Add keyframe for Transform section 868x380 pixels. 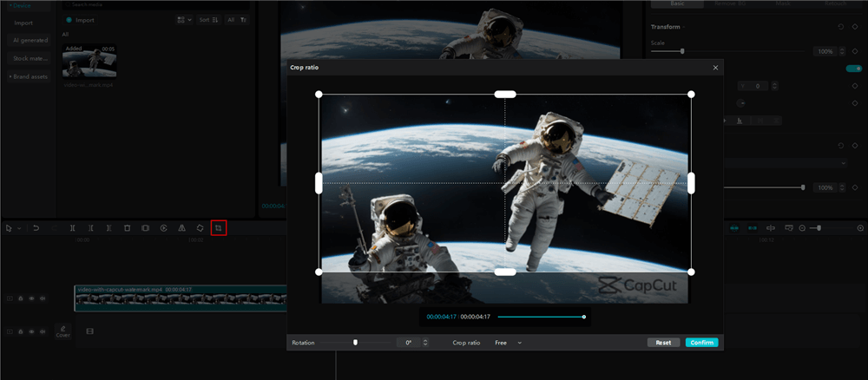point(855,27)
